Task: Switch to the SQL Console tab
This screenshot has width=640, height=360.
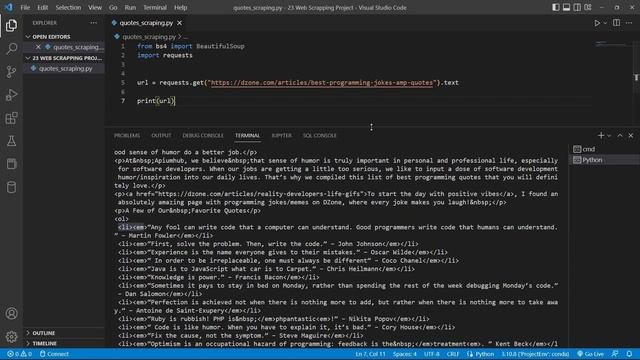Action: [320, 136]
